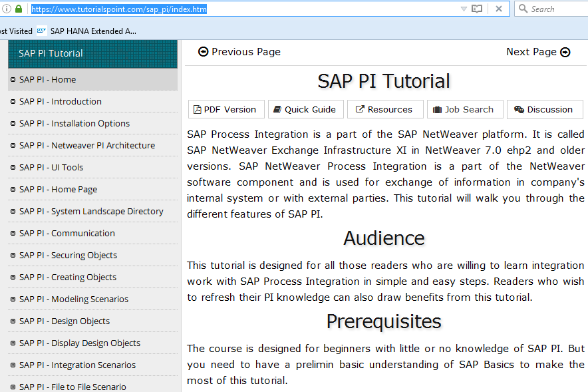
Task: Toggle the reader view book icon
Action: 477,9
